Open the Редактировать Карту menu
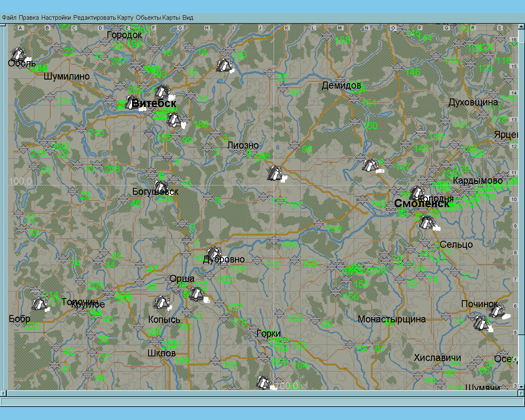The height and width of the screenshot is (420, 525). point(104,18)
